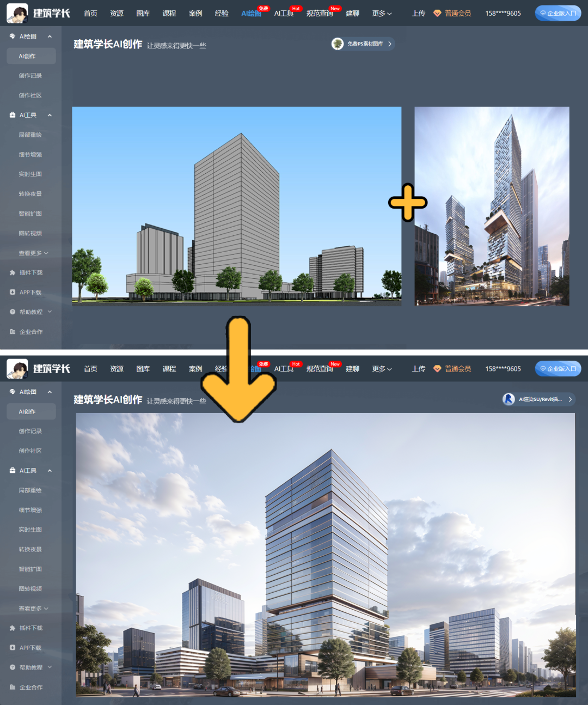This screenshot has height=705, width=588.
Task: Click the 建筑学长 avatar logo in lower page
Action: [x=17, y=369]
